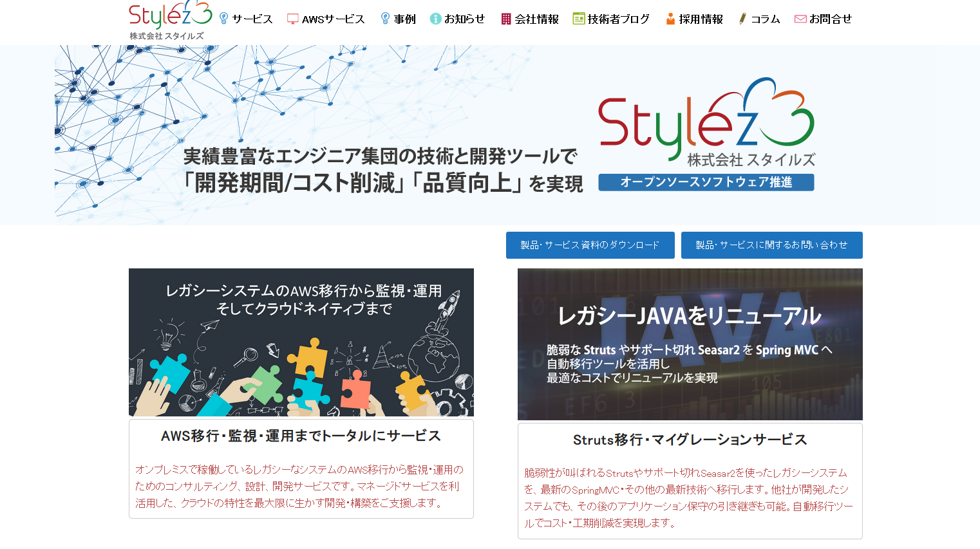This screenshot has width=980, height=549.
Task: Open the レガシーJAVAをリニューアル banner image
Action: [x=690, y=344]
